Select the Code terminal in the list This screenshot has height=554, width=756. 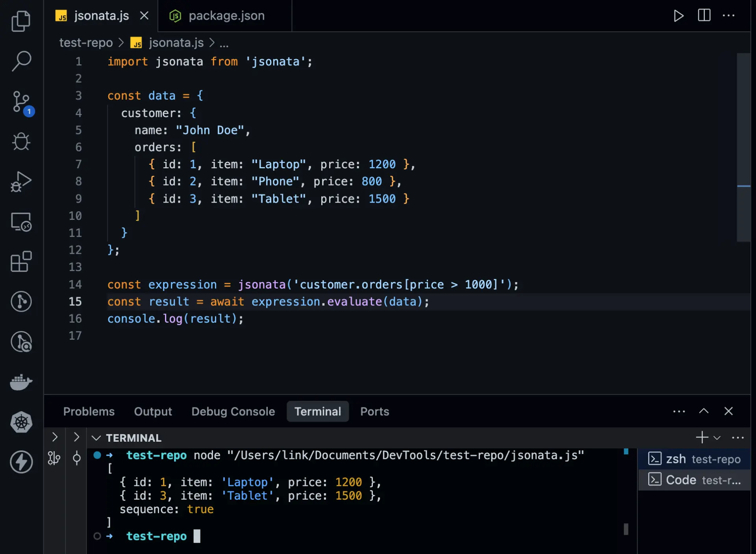695,480
